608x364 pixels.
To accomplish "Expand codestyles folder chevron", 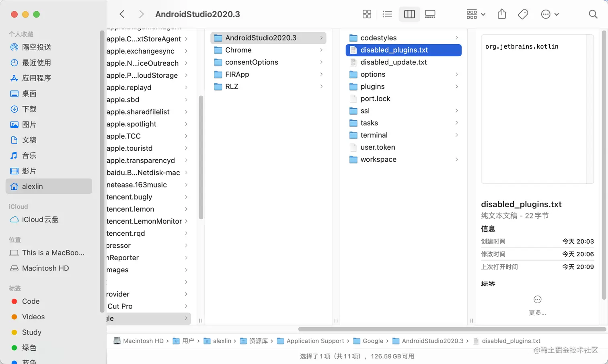I will [x=456, y=38].
